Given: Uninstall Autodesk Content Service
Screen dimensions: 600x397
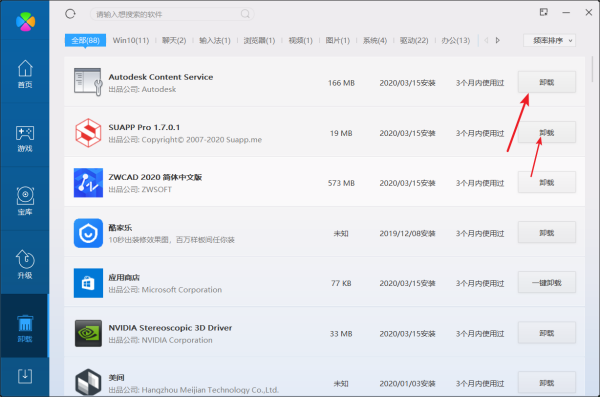Looking at the screenshot, I should [546, 82].
